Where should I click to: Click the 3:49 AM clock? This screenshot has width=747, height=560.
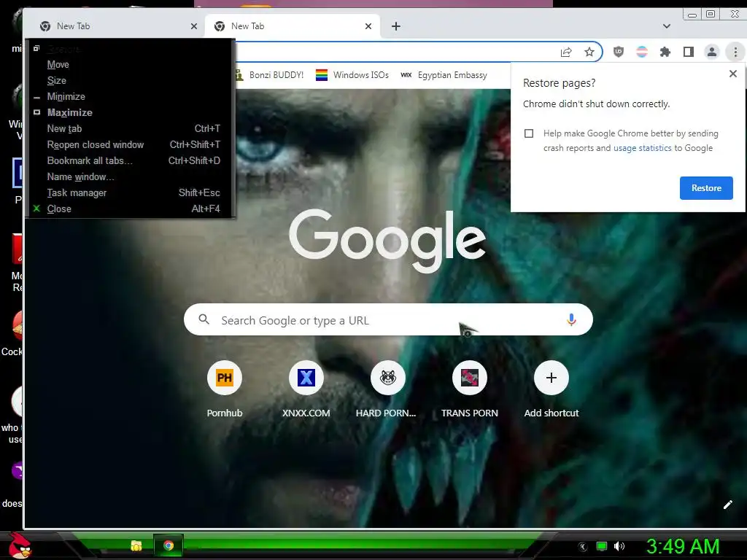tap(683, 546)
